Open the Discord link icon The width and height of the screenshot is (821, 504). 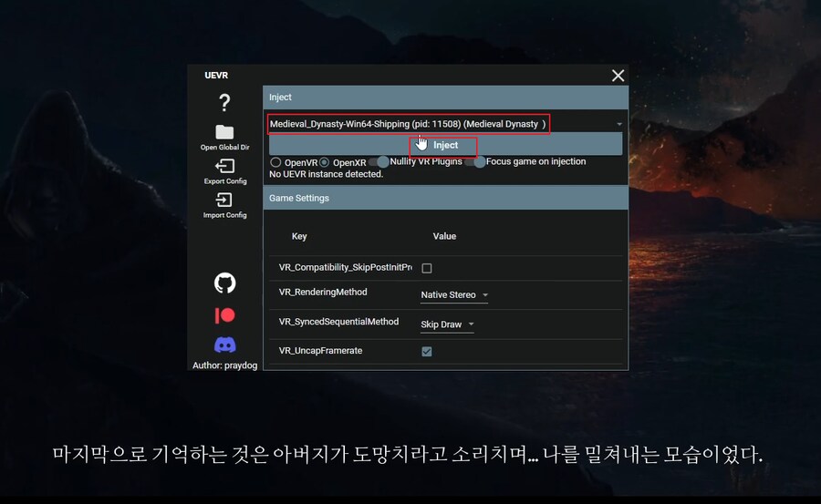224,345
